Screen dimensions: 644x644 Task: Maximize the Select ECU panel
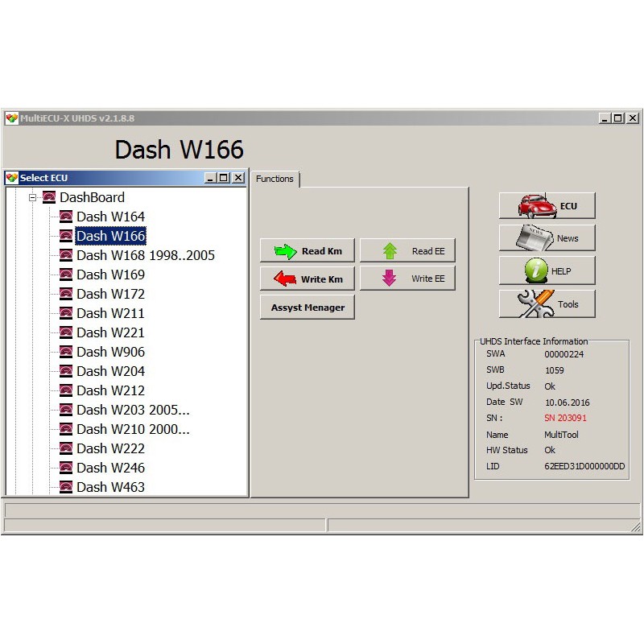coord(224,178)
